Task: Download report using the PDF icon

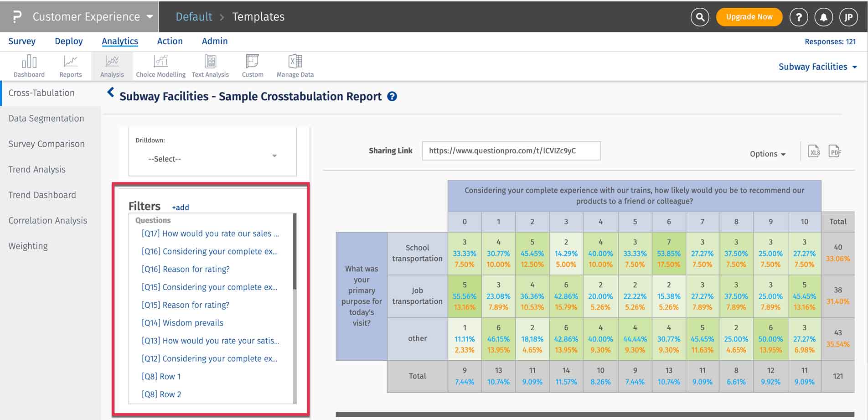Action: (x=835, y=152)
